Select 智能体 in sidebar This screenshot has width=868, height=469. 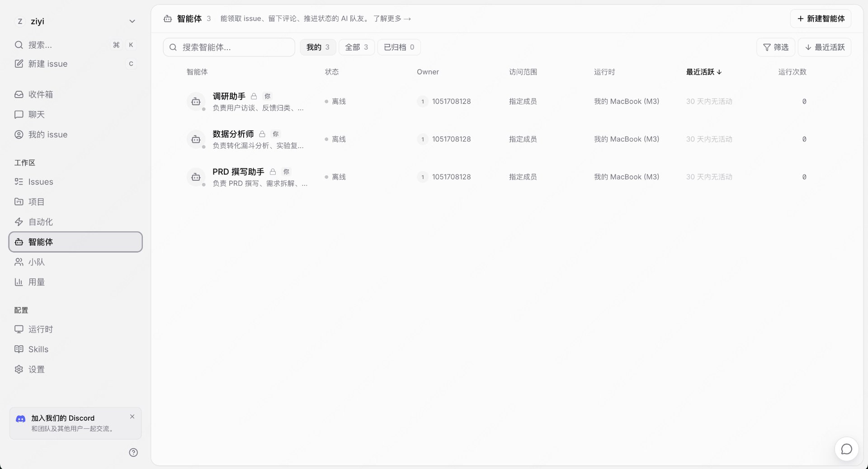tap(75, 242)
